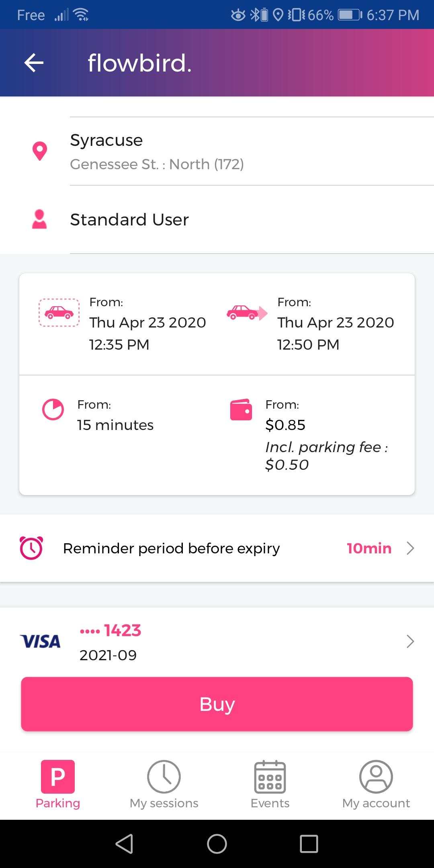434x868 pixels.
Task: Tap the parked car start icon
Action: (59, 313)
